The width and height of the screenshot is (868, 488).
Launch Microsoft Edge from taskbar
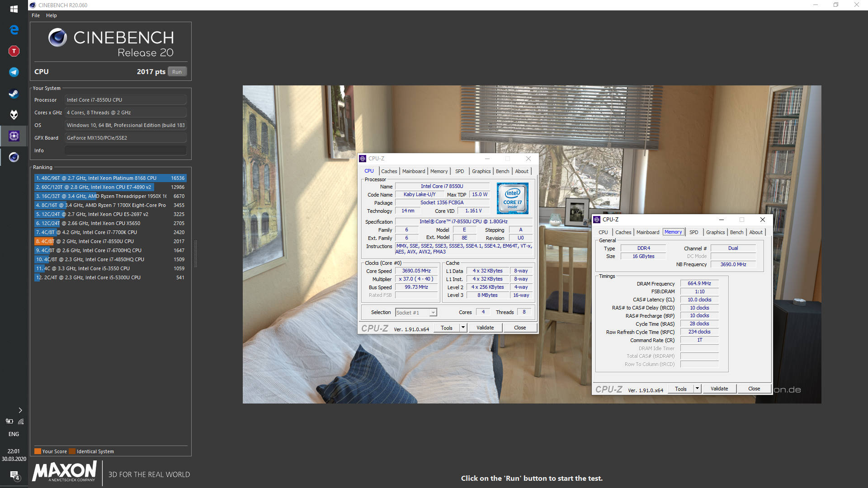(14, 30)
